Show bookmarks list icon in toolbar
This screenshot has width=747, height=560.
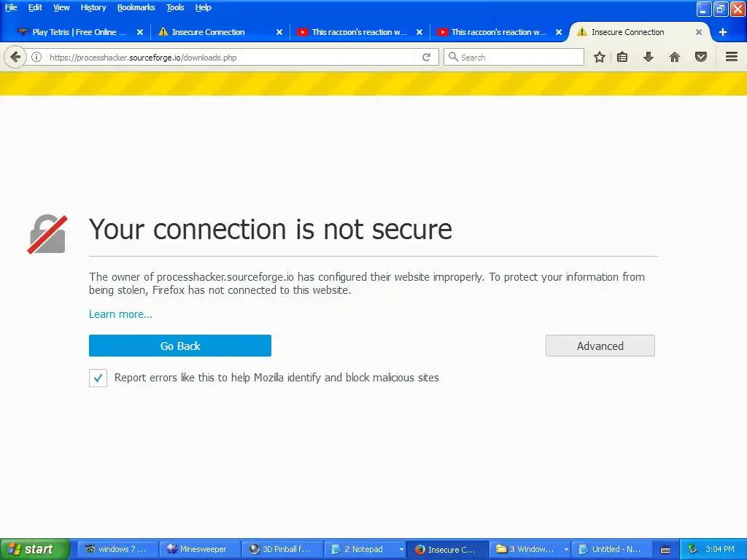(x=622, y=57)
